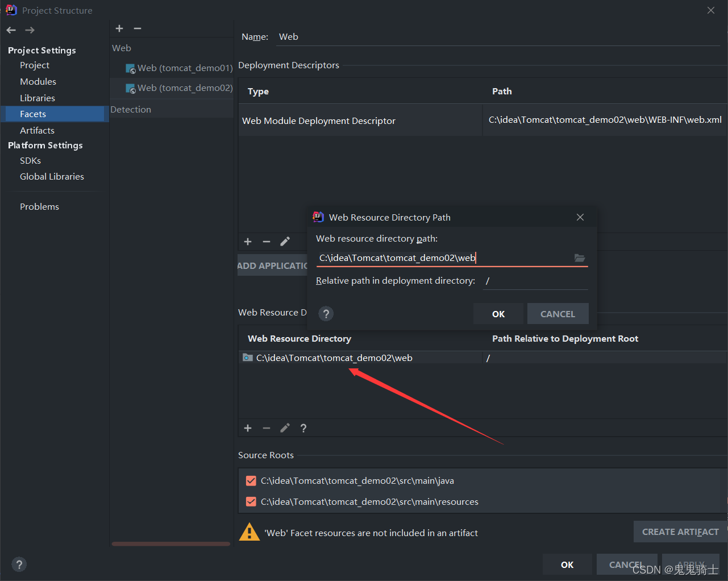728x581 pixels.
Task: Open Modules settings page
Action: tap(38, 82)
